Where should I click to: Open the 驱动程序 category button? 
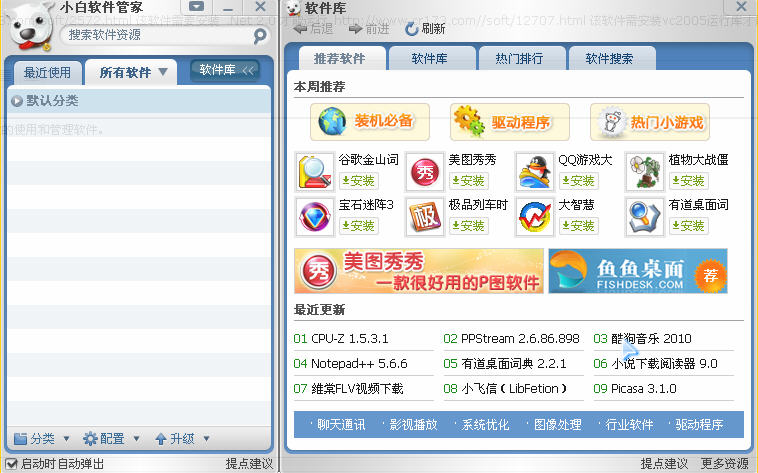pyautogui.click(x=510, y=122)
